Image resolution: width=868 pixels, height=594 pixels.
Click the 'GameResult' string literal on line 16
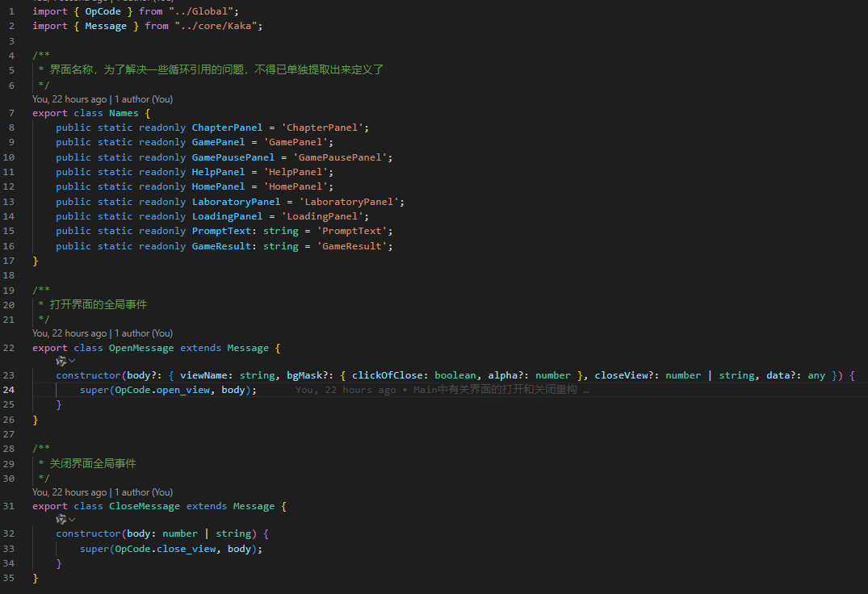(351, 245)
